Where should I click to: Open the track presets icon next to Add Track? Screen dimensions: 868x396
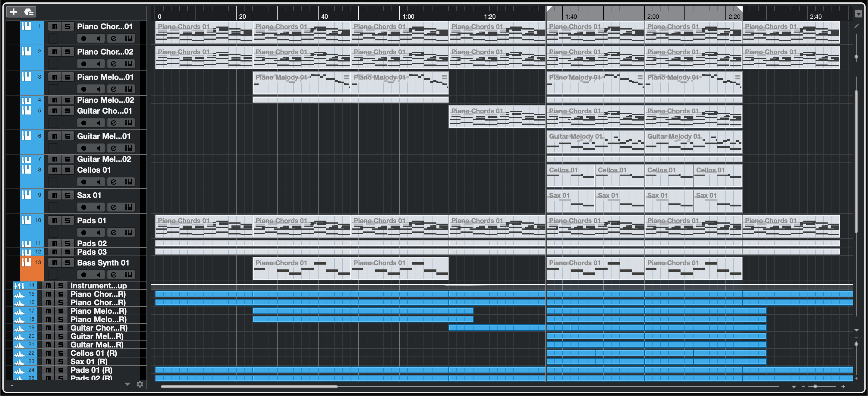tap(29, 12)
